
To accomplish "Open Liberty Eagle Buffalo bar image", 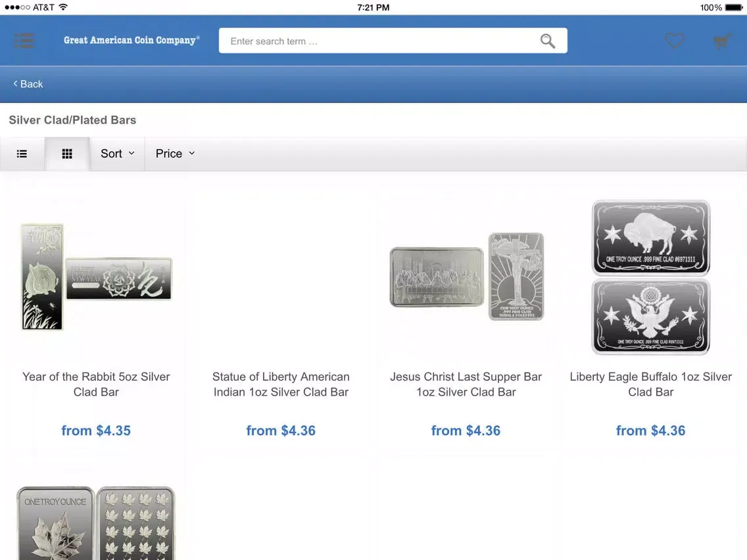I will [x=651, y=277].
